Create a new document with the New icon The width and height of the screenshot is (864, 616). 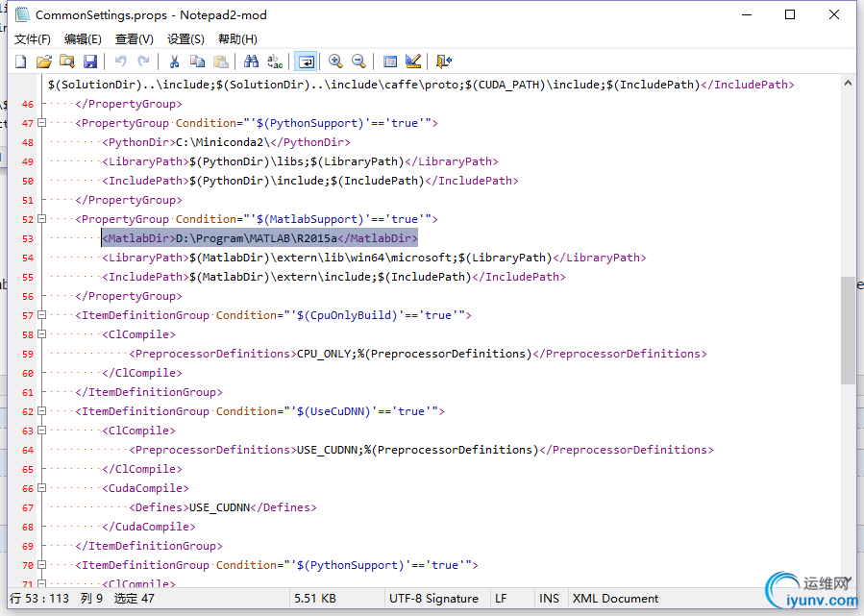21,62
